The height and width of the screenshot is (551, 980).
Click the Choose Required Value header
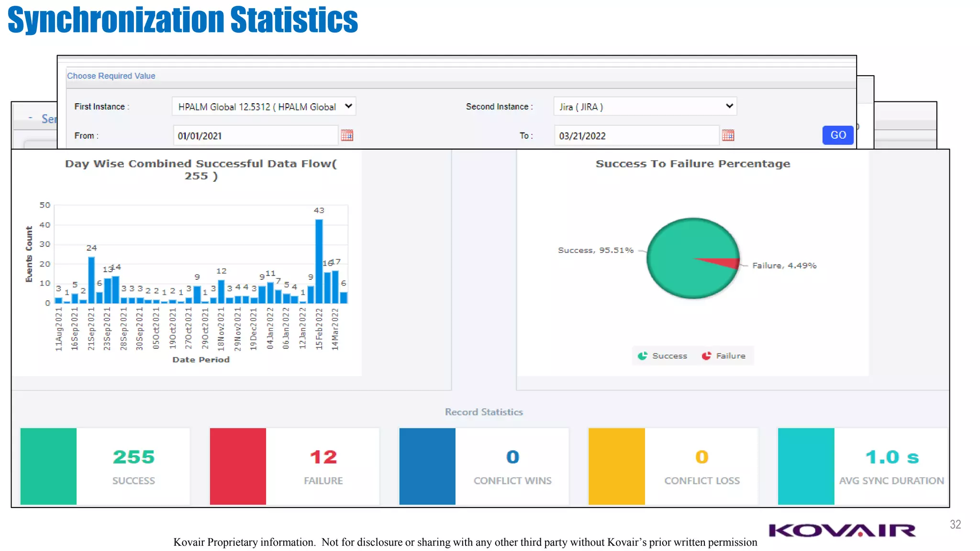point(111,76)
